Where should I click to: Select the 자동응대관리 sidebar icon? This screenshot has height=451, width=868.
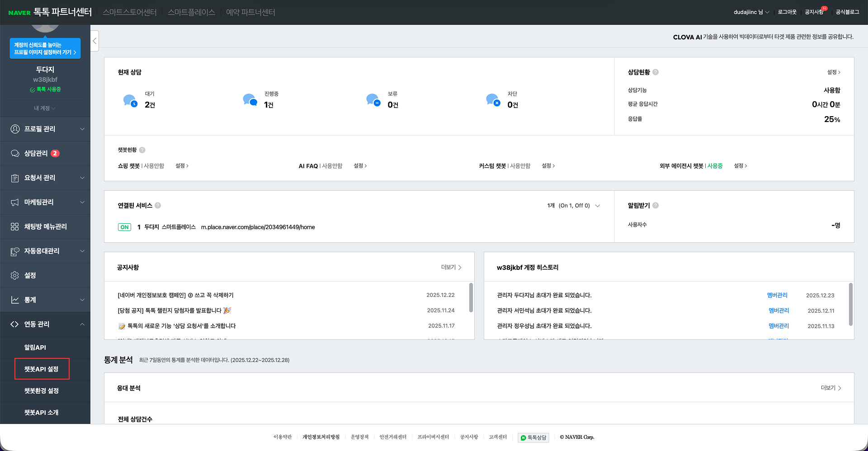15,251
